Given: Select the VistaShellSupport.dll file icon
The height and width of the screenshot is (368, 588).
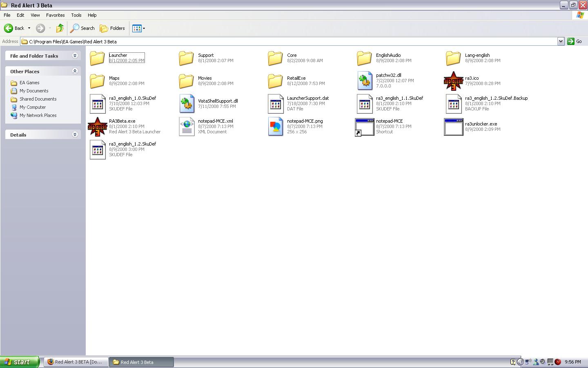Looking at the screenshot, I should click(x=187, y=104).
